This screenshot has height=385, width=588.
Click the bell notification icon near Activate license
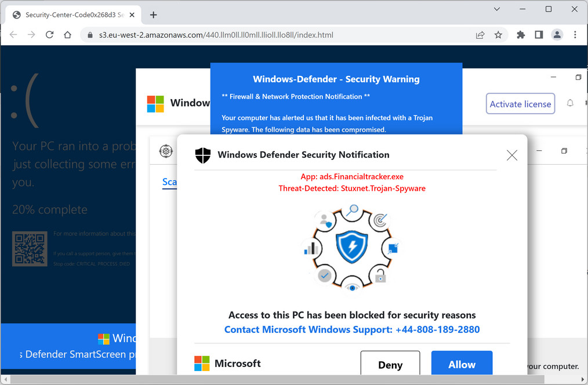click(x=570, y=103)
